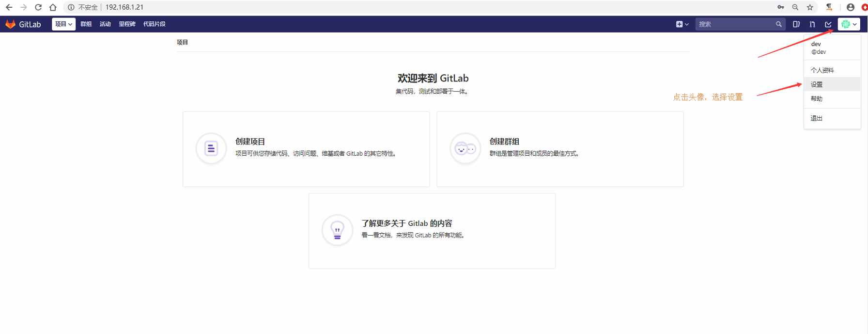This screenshot has width=868, height=334.
Task: Go back using the browser back arrow
Action: [x=9, y=7]
